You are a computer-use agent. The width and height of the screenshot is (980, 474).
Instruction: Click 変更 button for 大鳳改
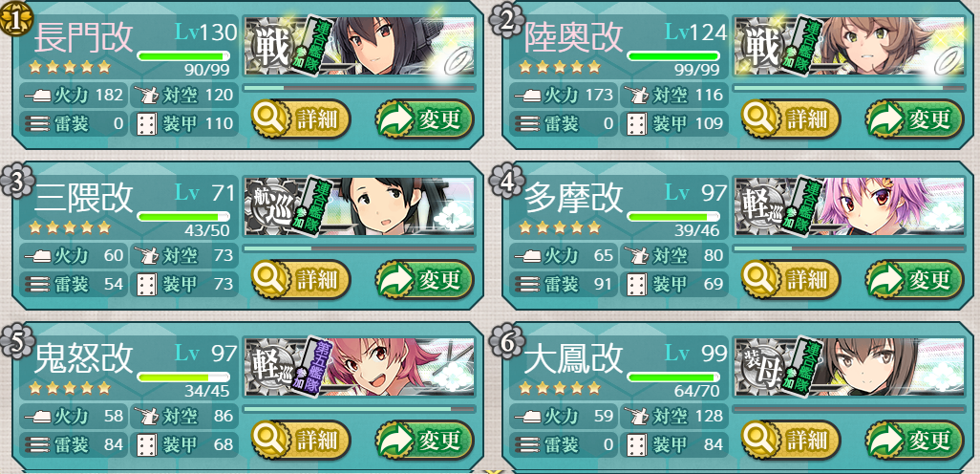(x=914, y=440)
